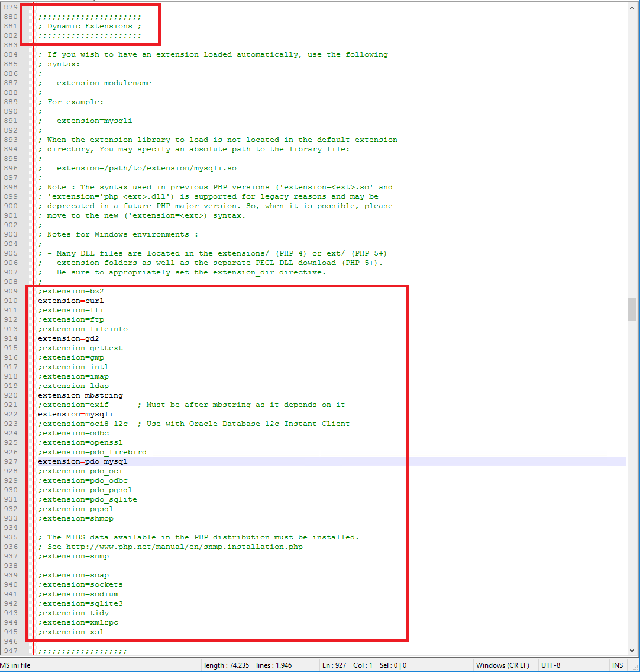Click the line ';extension=pdo_sqlite'
This screenshot has width=640, height=672.
click(x=88, y=500)
